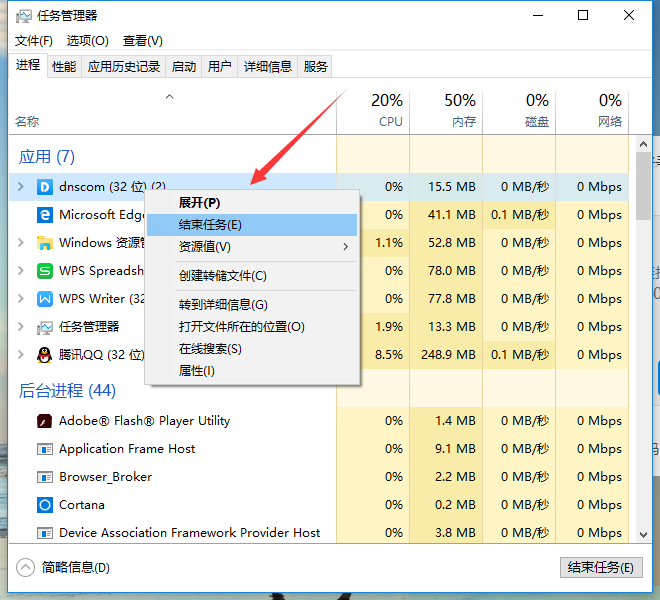The height and width of the screenshot is (600, 660).
Task: Select 结束任务(E) in context menu
Action: point(210,225)
